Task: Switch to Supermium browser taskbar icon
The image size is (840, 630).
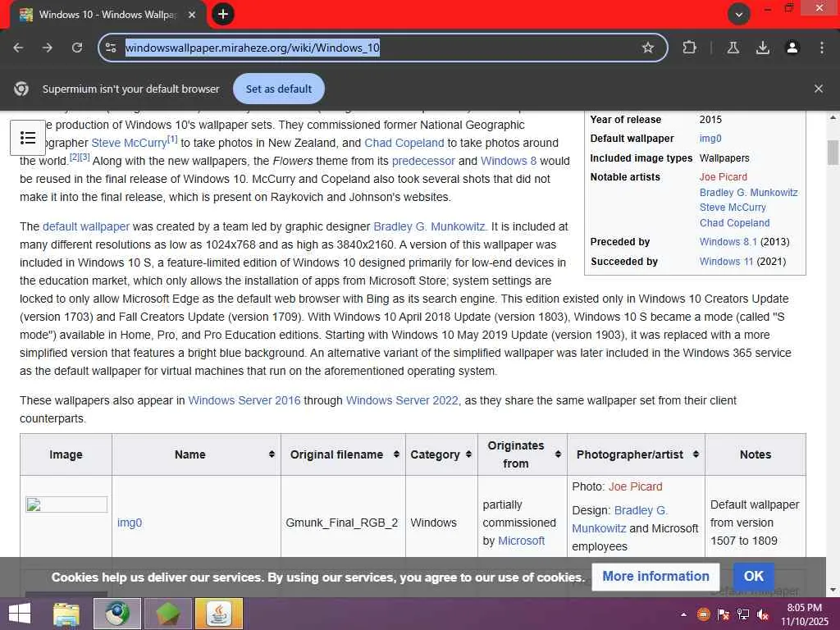Action: click(117, 614)
